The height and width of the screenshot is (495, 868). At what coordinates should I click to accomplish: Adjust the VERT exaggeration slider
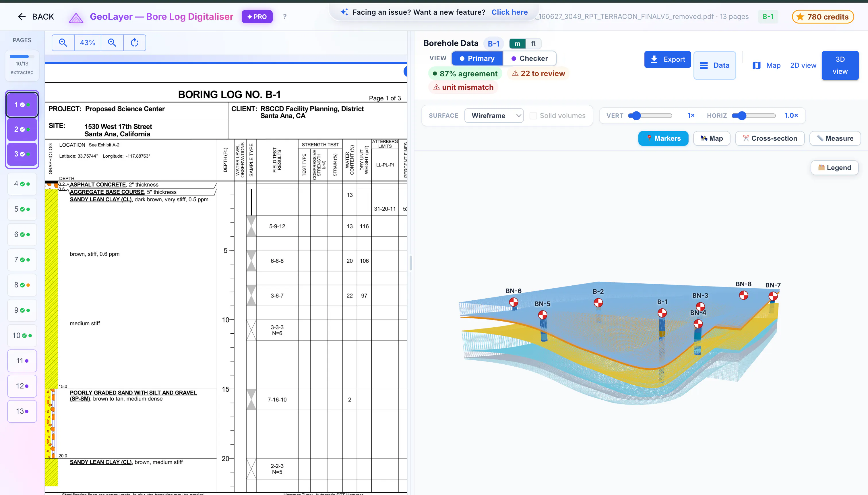pos(650,116)
